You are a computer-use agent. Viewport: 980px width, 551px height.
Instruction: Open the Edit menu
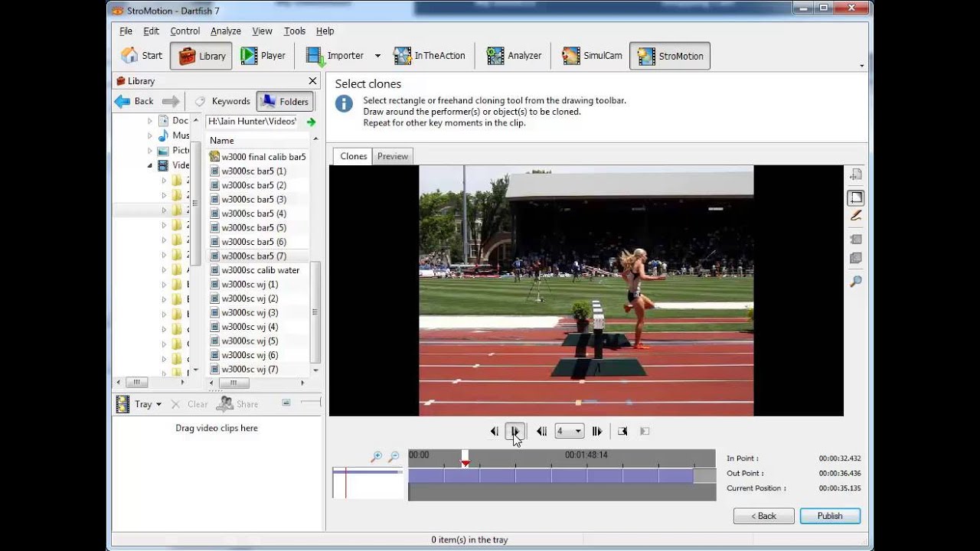point(152,31)
